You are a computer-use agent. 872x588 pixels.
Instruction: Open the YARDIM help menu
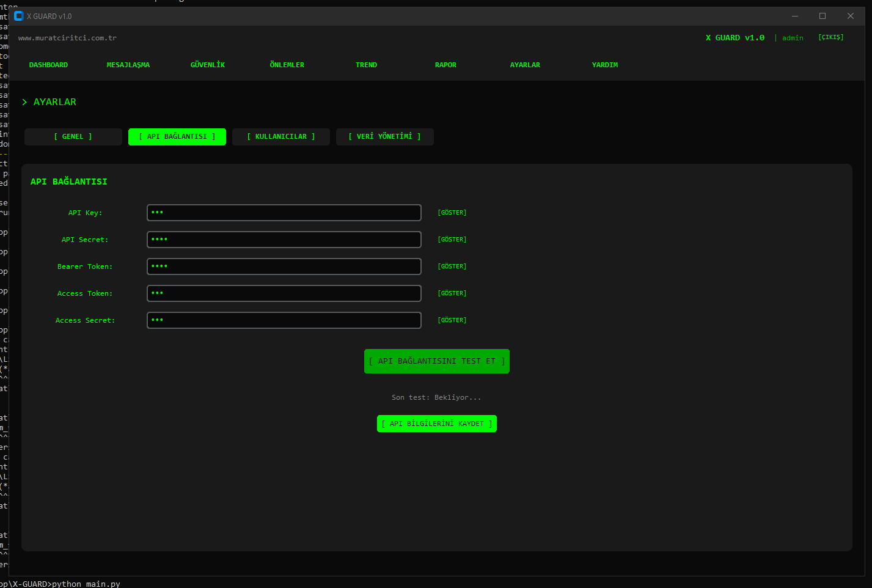604,65
